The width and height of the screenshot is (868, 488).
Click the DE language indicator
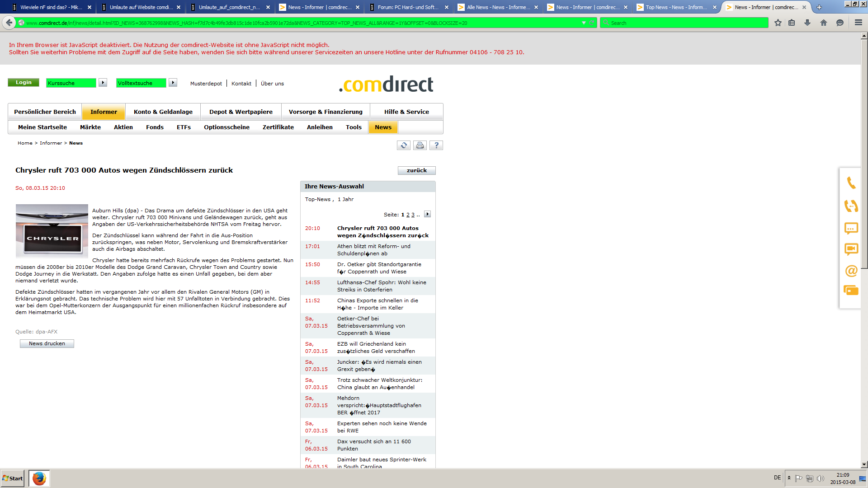(777, 478)
